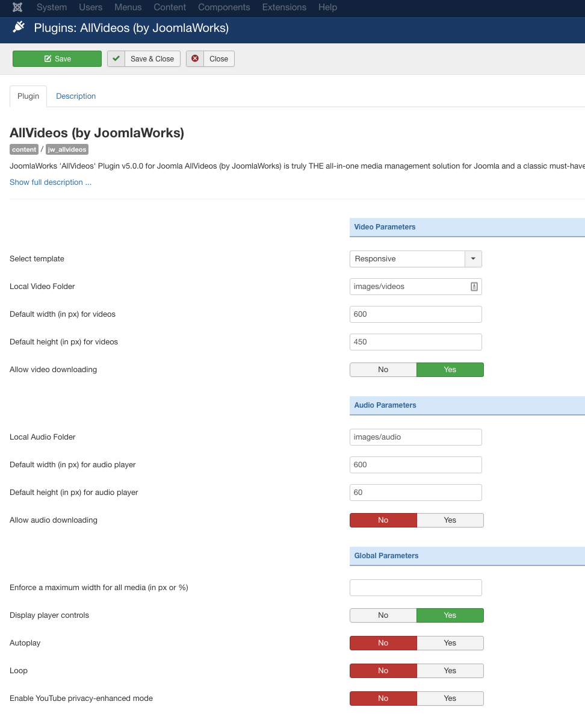Open the Responsive template combo box

(x=416, y=259)
